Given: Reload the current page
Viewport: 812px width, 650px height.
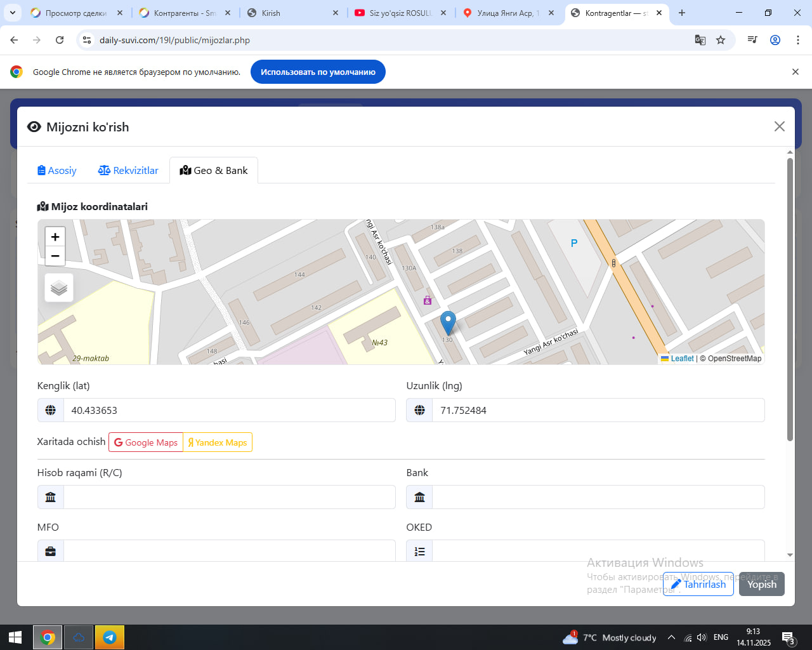Looking at the screenshot, I should [60, 40].
